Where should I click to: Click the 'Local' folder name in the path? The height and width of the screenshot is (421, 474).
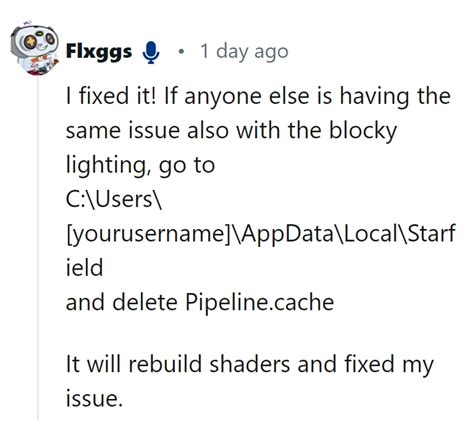(x=369, y=233)
